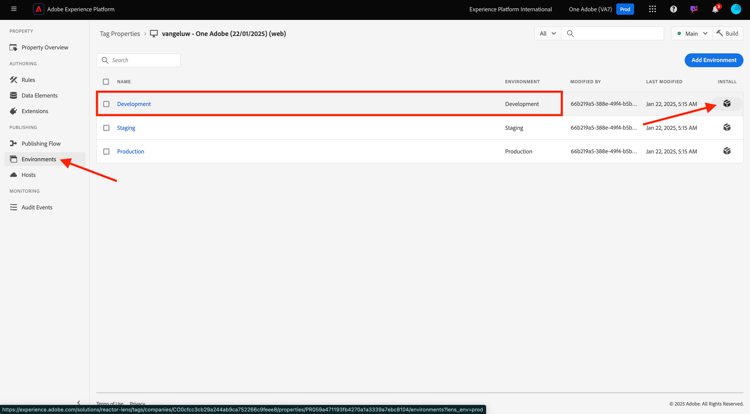Go to Publishing Flow section

41,143
